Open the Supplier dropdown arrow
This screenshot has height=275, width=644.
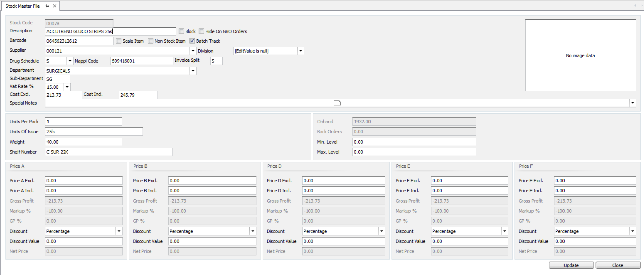[193, 51]
